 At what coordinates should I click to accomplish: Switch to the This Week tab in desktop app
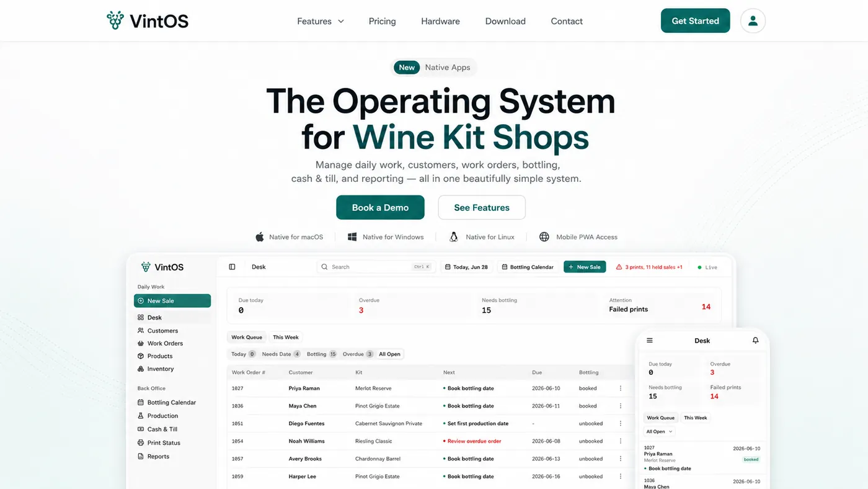pos(286,338)
